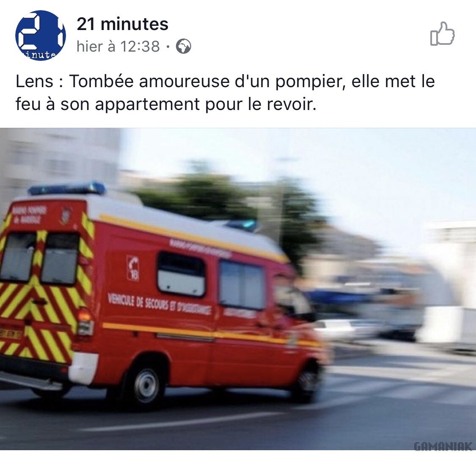The image size is (476, 454).
Task: Like the post with the thumbs-up icon
Action: (442, 34)
